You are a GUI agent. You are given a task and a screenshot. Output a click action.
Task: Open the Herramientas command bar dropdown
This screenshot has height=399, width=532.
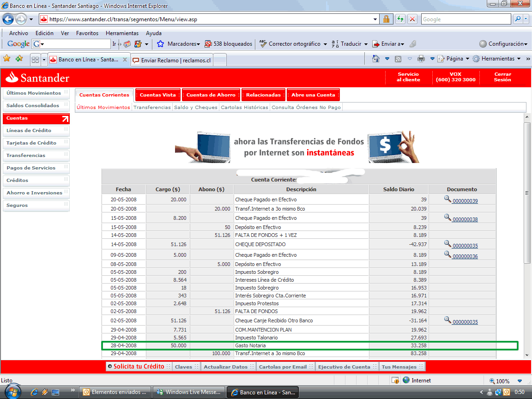point(497,59)
